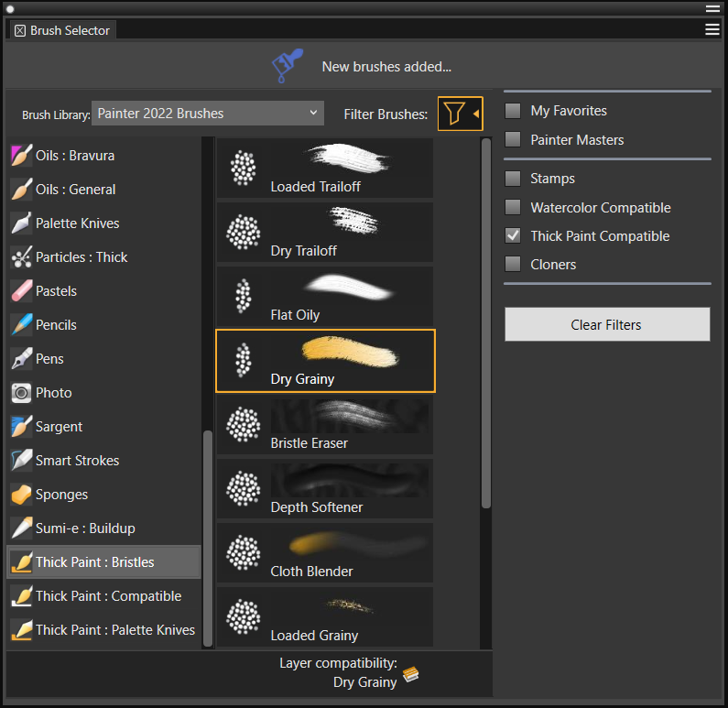This screenshot has width=728, height=708.
Task: Open the Brush Selector panel options menu
Action: [712, 29]
